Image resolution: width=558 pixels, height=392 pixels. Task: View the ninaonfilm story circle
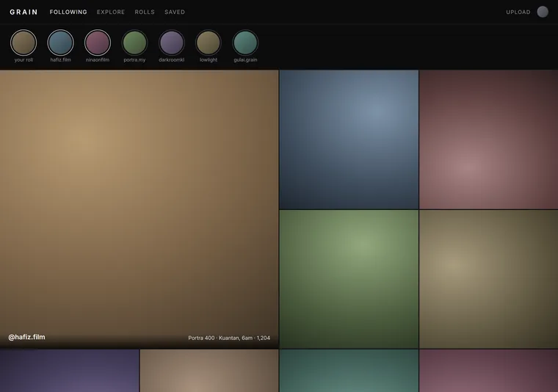98,43
